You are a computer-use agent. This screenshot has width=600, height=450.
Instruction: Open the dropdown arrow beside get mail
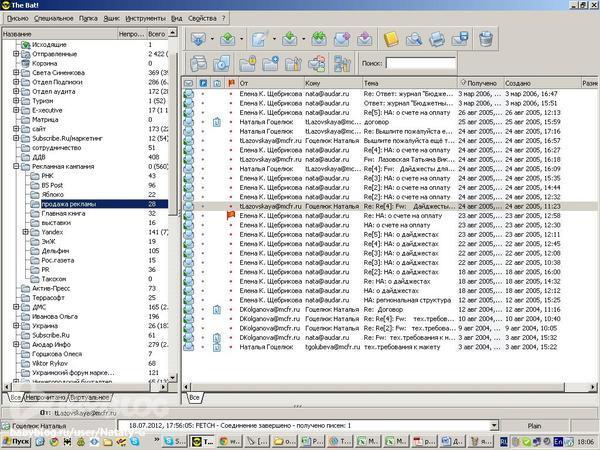(212, 40)
